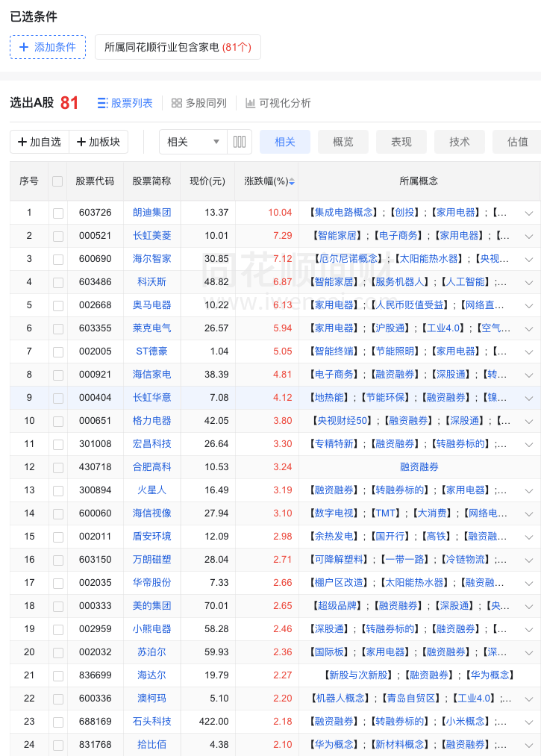The width and height of the screenshot is (541, 756).
Task: Click the column layout settings icon
Action: tap(240, 142)
